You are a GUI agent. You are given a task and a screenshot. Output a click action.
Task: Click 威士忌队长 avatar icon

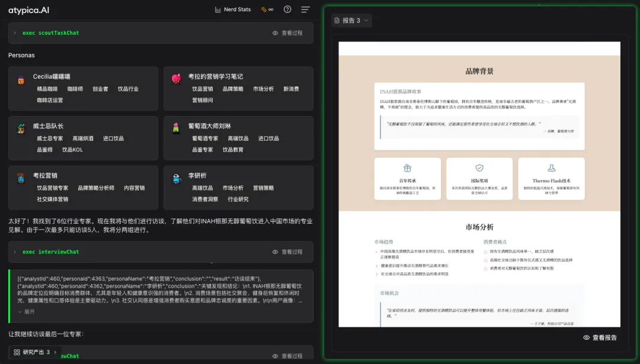(21, 129)
